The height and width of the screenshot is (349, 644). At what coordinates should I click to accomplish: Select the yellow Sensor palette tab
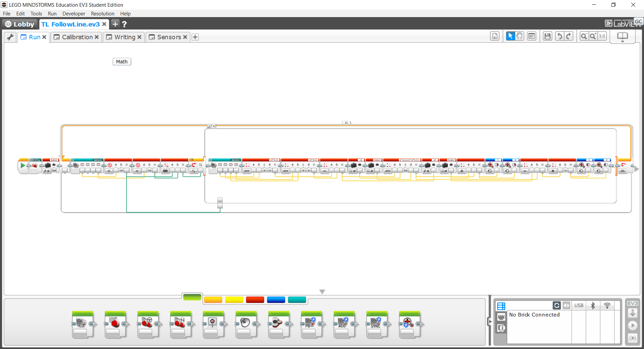[234, 300]
